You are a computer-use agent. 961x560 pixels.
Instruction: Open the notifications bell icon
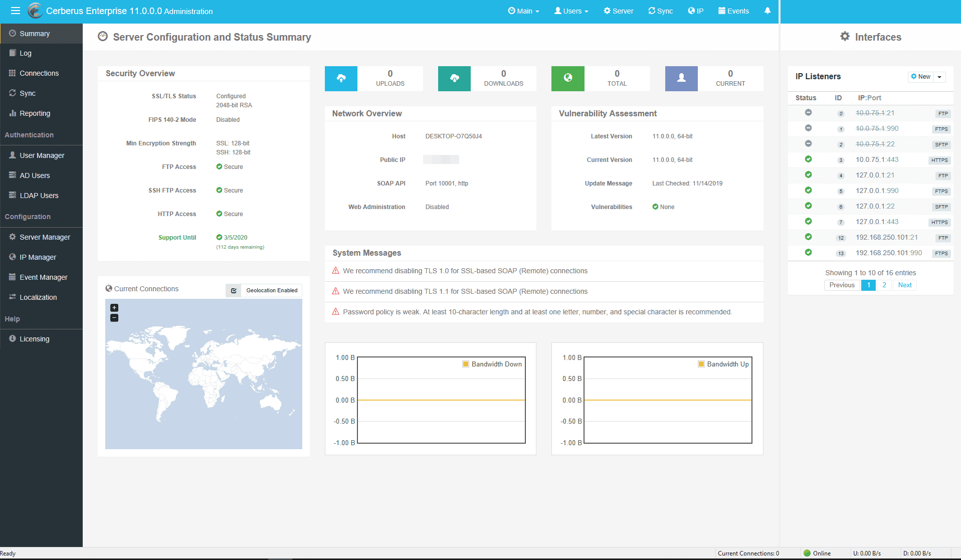[x=767, y=11]
